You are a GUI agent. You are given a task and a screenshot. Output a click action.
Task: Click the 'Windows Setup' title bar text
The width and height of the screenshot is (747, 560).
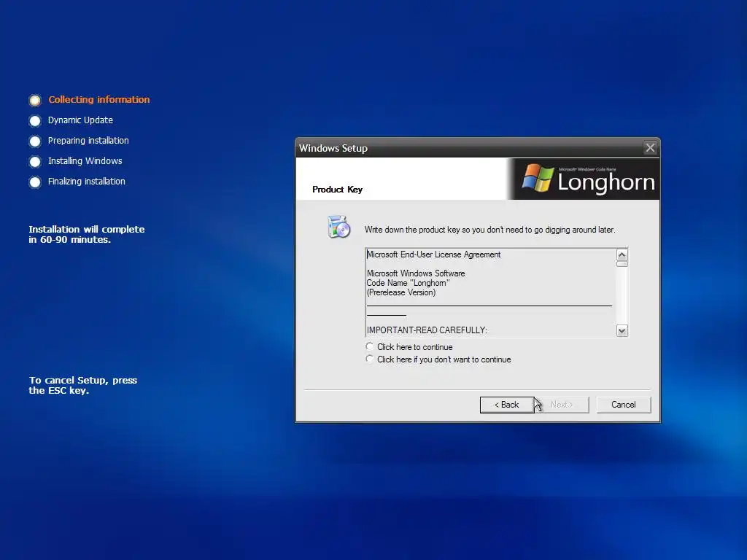click(333, 148)
